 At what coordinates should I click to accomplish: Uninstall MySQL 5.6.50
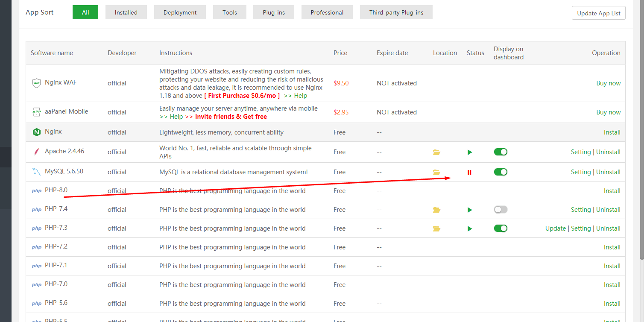coord(608,172)
